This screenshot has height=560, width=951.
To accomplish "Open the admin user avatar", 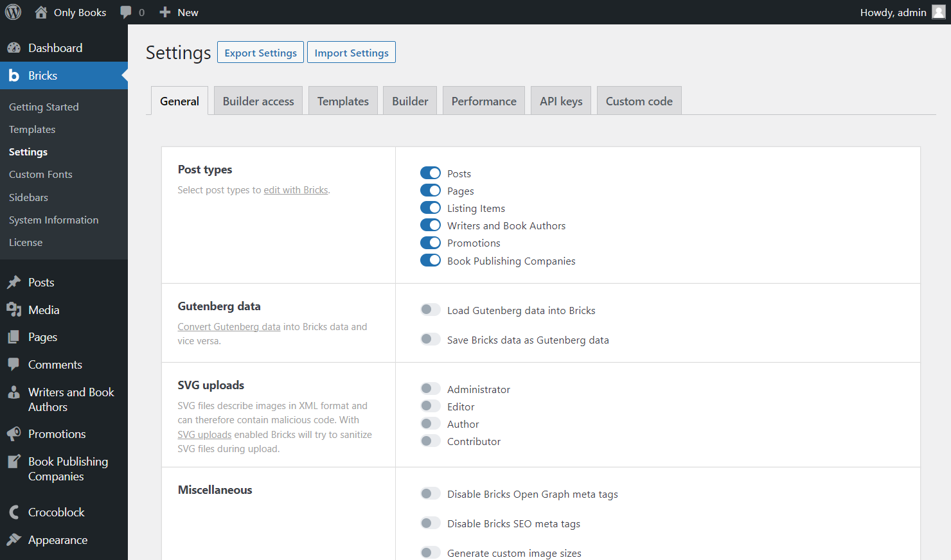I will tap(939, 12).
